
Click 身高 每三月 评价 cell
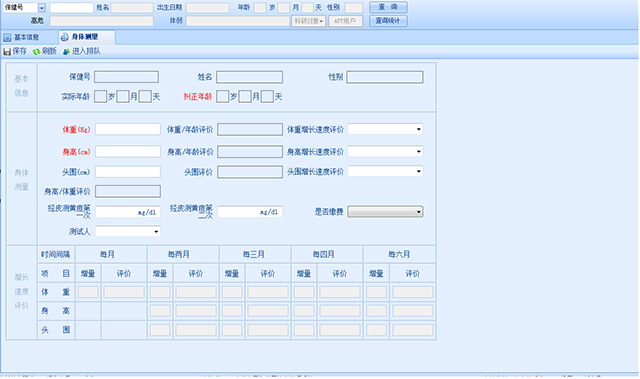(x=268, y=311)
